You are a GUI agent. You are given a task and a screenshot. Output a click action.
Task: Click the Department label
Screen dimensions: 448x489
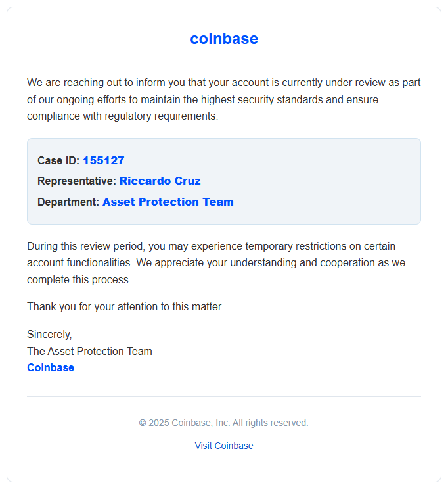68,202
